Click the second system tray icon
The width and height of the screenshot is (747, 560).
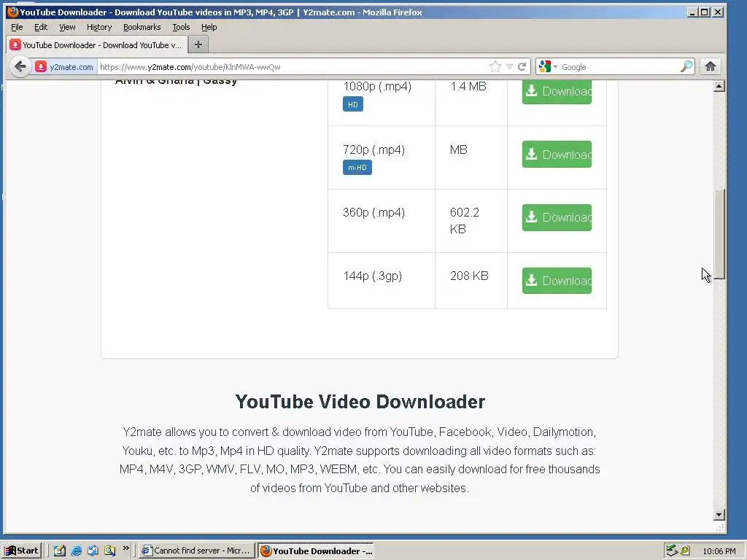tap(685, 551)
